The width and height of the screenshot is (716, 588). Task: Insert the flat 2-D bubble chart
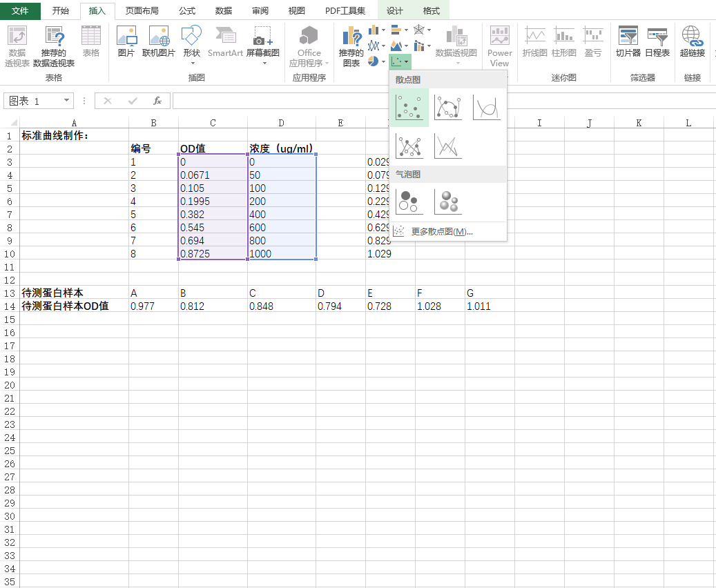[x=409, y=202]
